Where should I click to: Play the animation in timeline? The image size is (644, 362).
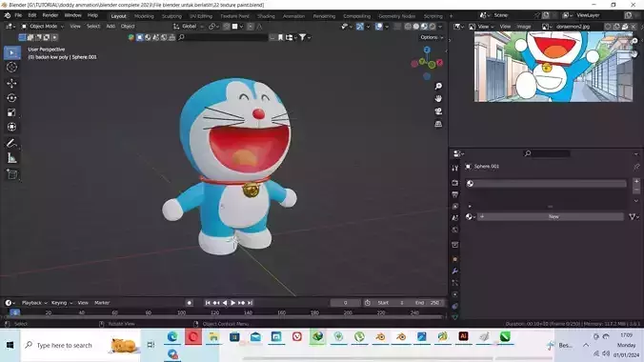(232, 303)
